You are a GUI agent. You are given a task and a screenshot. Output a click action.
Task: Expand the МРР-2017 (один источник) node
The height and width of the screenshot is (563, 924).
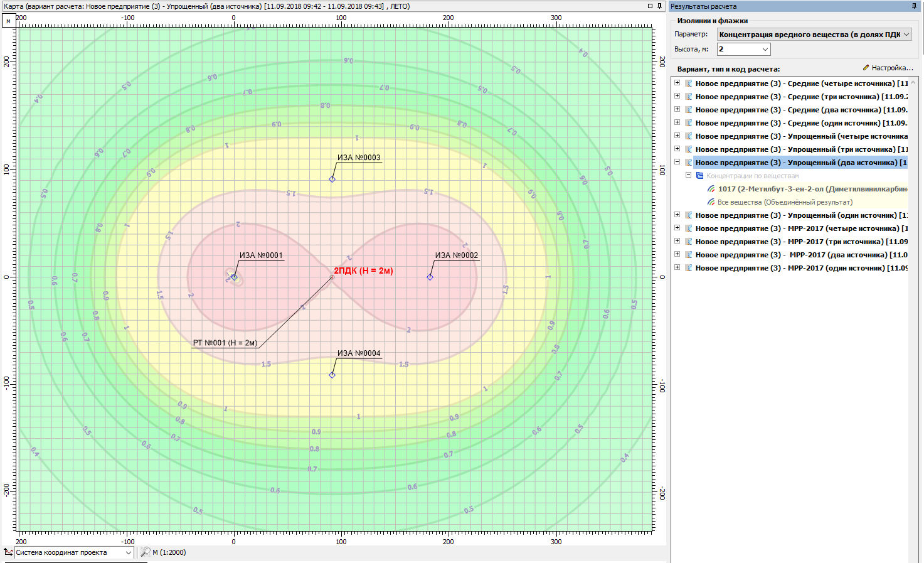pos(677,267)
